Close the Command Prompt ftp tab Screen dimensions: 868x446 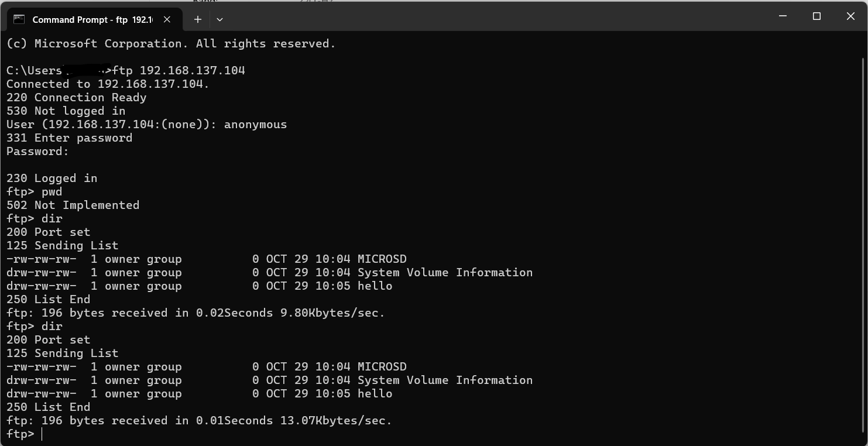tap(167, 19)
